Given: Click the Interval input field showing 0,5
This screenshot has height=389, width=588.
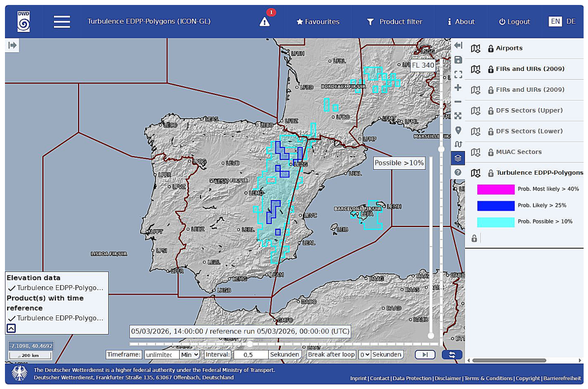Looking at the screenshot, I should pos(251,354).
